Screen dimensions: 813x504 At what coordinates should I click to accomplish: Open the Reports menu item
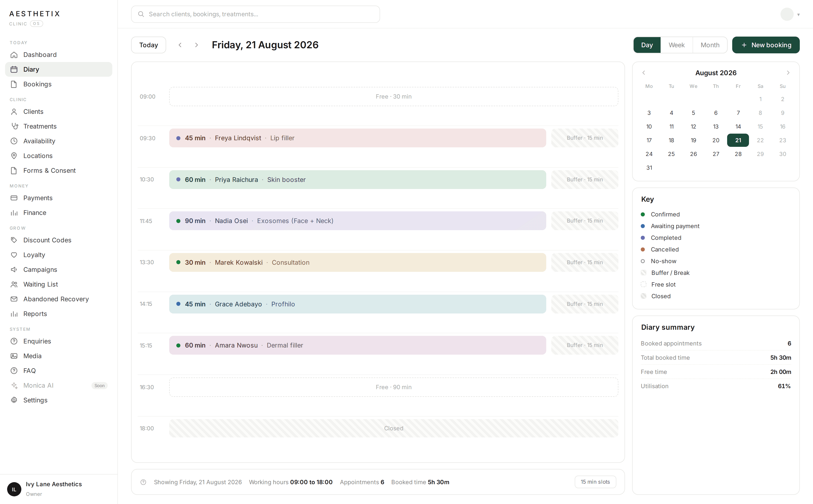point(59,314)
